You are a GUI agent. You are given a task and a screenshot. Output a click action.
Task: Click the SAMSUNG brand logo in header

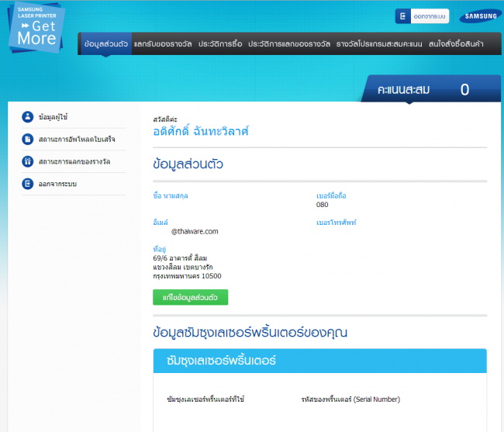point(480,16)
